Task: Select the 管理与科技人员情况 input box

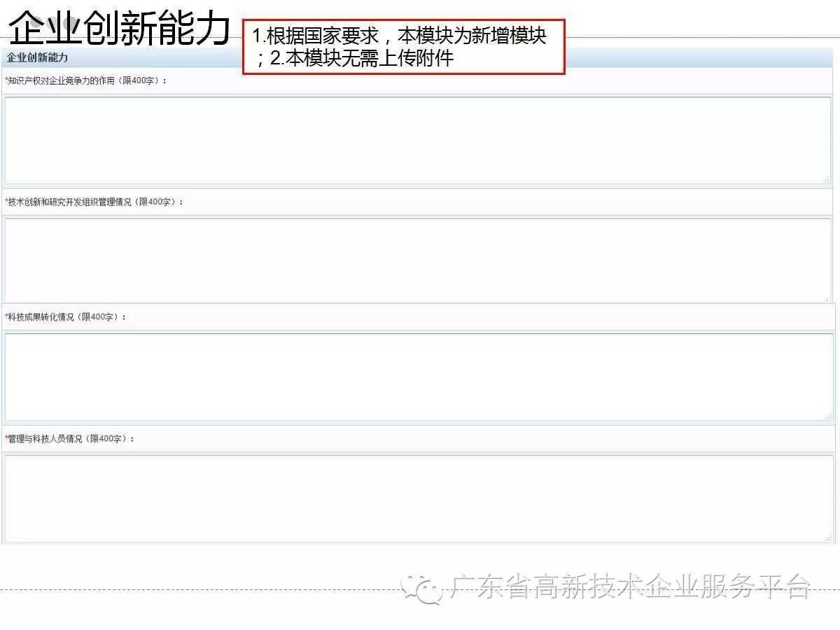Action: coord(417,498)
